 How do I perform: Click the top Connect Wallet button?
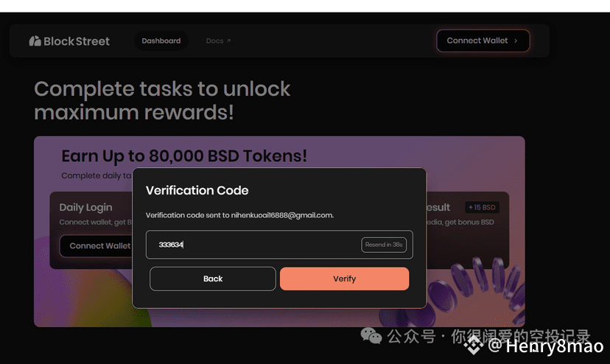pos(483,41)
